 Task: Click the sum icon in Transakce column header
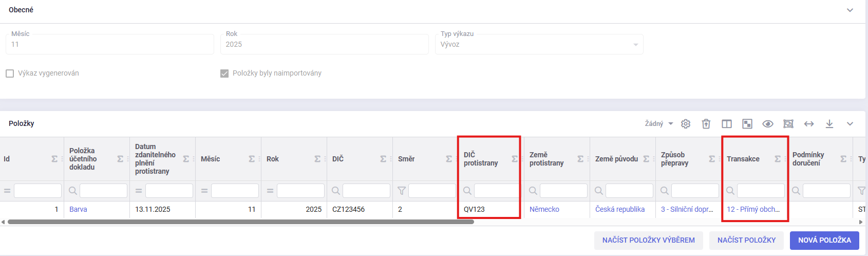tap(778, 159)
